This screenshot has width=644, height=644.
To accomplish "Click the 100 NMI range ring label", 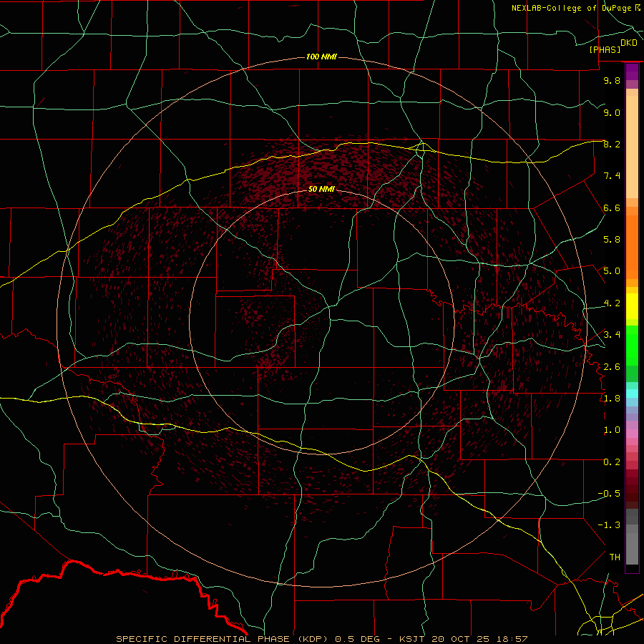I will [321, 57].
